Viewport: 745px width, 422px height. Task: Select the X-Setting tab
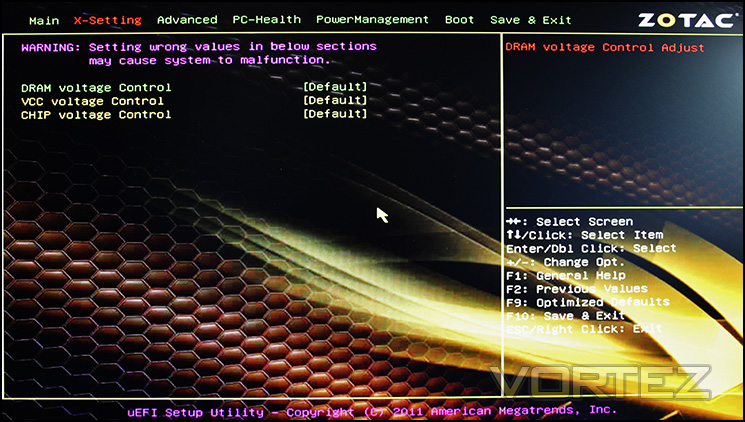[108, 20]
